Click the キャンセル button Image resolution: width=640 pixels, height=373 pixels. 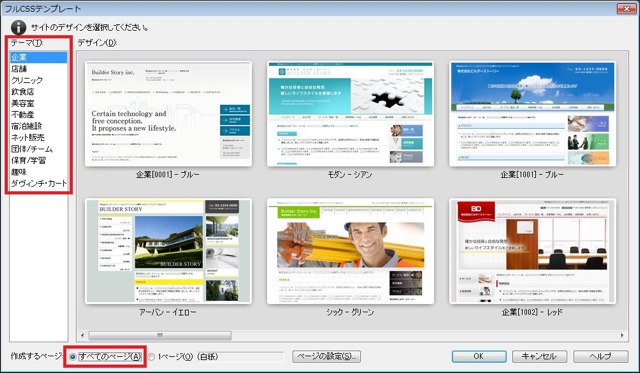pyautogui.click(x=540, y=356)
